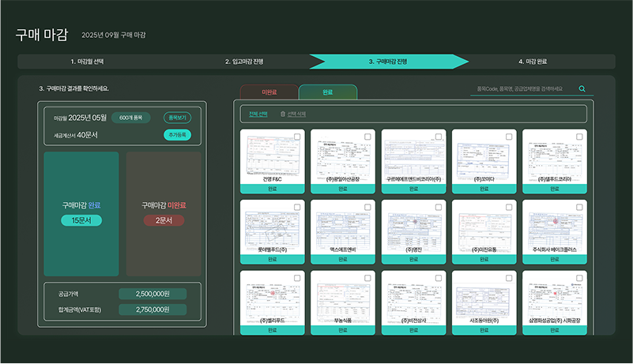Click the 600개 품목 badge
This screenshot has width=633, height=364.
tap(130, 118)
